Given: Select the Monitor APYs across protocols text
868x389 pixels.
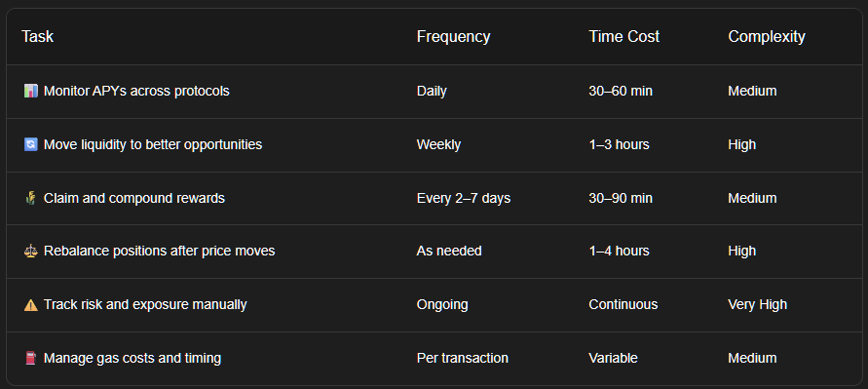Looking at the screenshot, I should (x=136, y=91).
